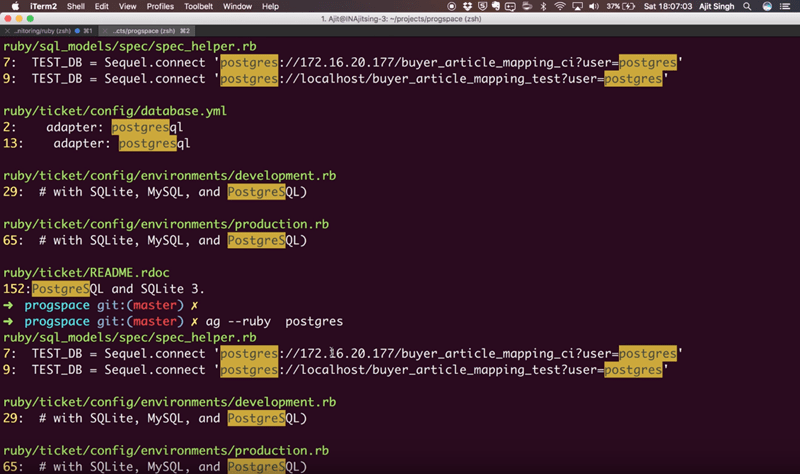Open the AirPlay display menu

point(578,6)
